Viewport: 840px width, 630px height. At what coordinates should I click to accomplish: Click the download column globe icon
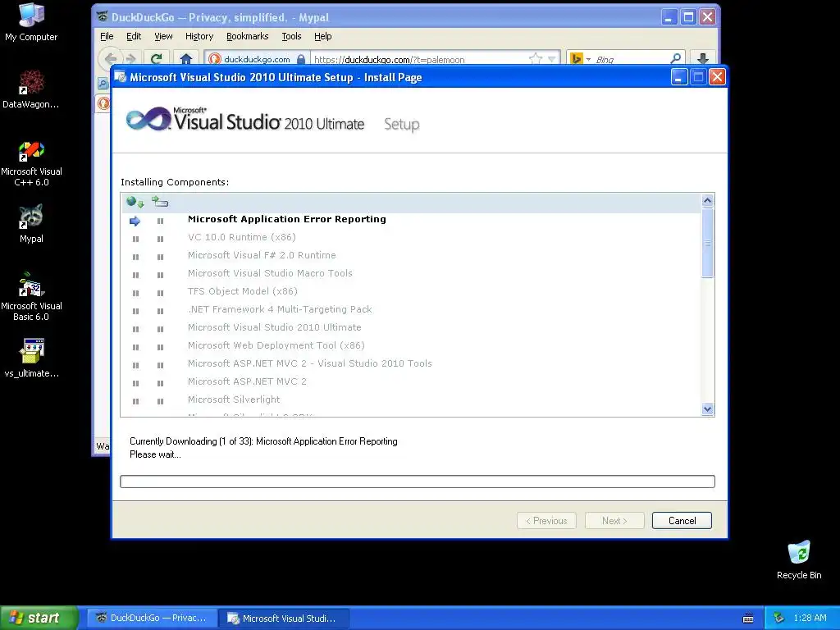coord(135,202)
